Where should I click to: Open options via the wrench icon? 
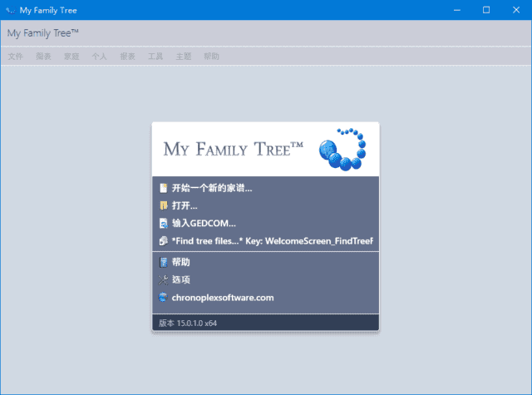click(164, 279)
